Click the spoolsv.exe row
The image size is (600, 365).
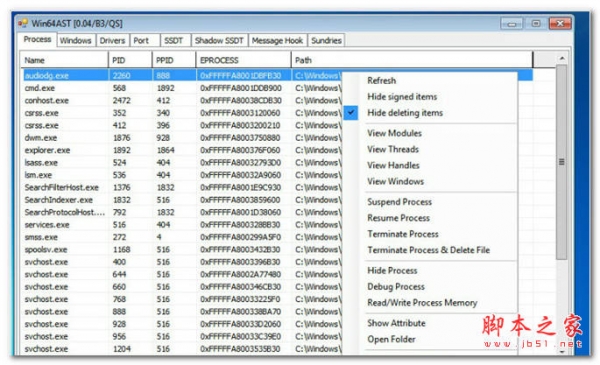(x=182, y=250)
